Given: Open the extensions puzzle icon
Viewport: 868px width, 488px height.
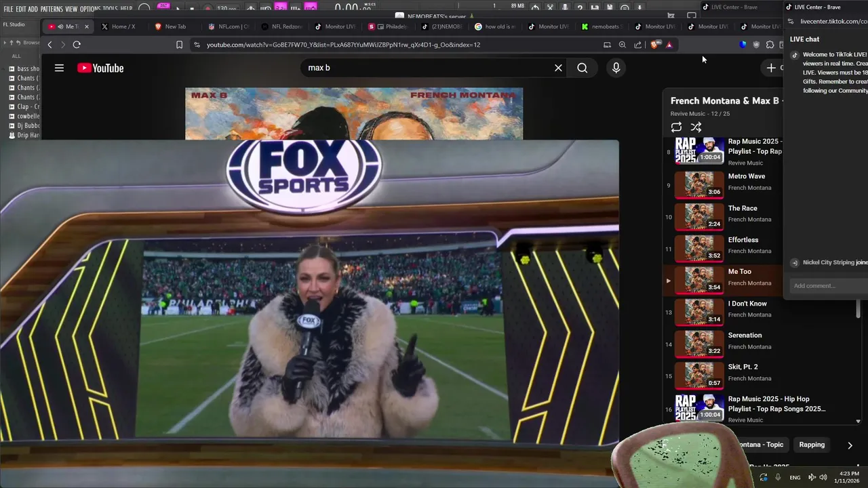Looking at the screenshot, I should coord(770,45).
